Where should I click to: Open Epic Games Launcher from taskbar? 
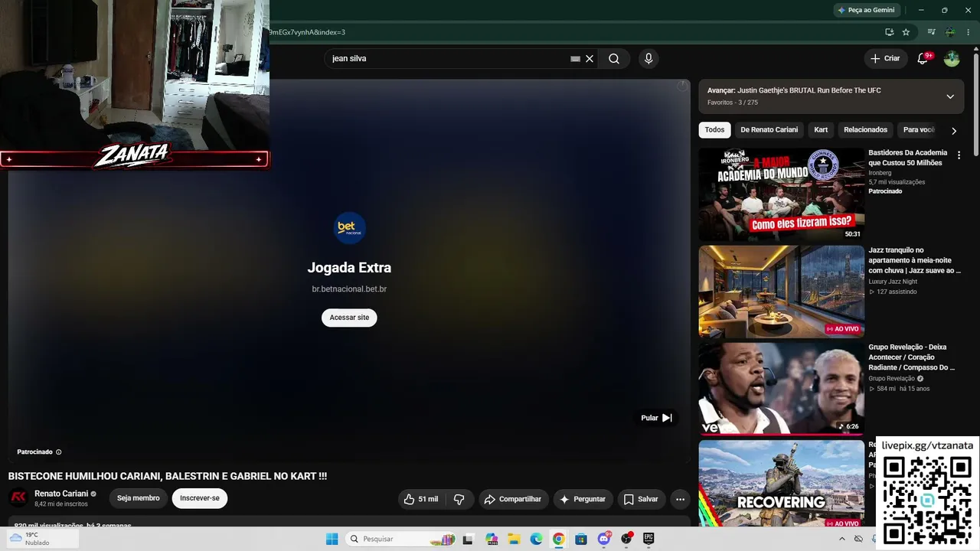point(648,539)
